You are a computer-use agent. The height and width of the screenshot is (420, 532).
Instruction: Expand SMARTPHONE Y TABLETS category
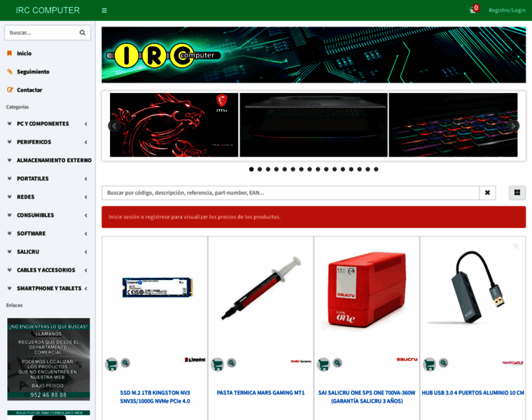(x=48, y=288)
